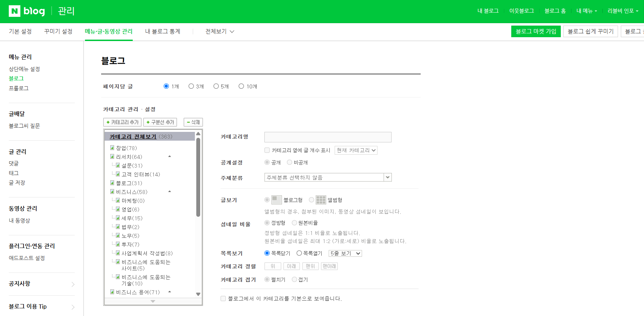The width and height of the screenshot is (644, 316).
Task: Open the 내 블로그 통계 tab
Action: (162, 31)
